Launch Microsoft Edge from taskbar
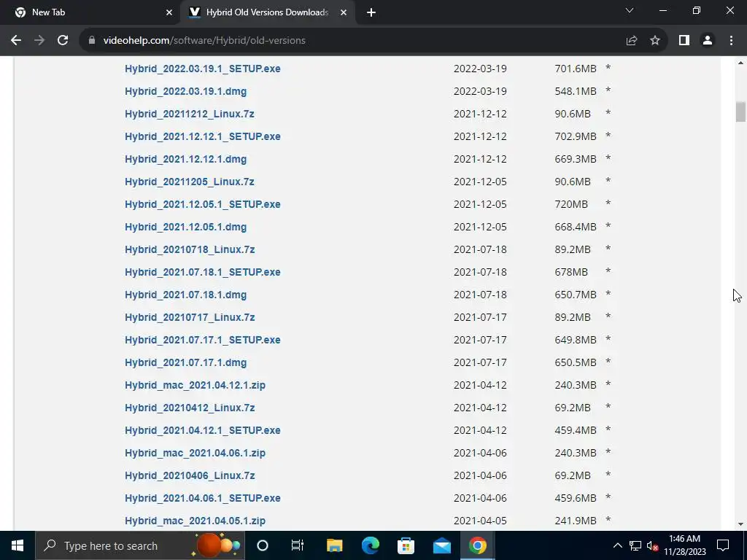 tap(370, 545)
